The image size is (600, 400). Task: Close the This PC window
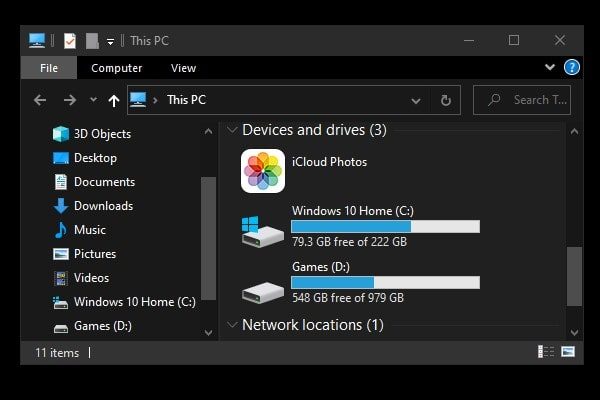[560, 40]
